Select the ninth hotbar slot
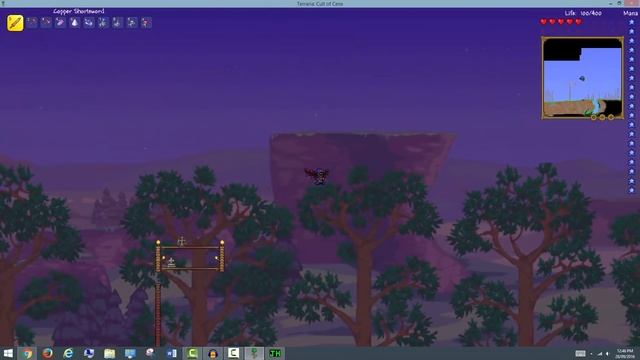This screenshot has height=360, width=640. pyautogui.click(x=131, y=22)
